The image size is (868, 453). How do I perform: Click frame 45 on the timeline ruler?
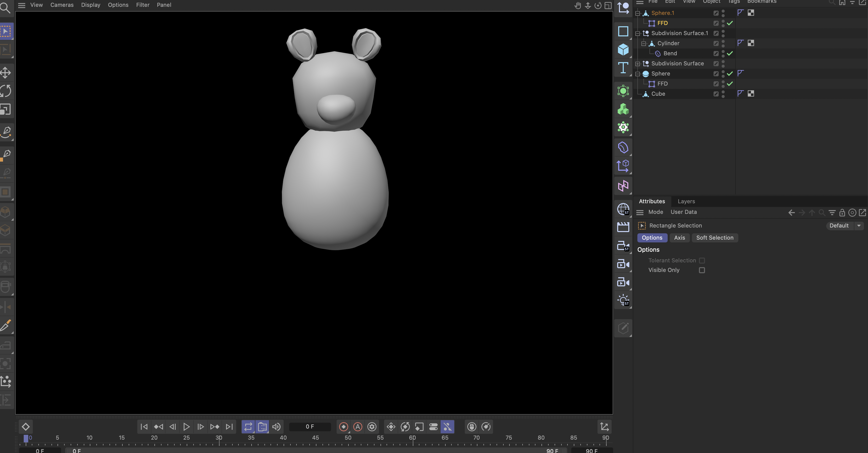(315, 438)
